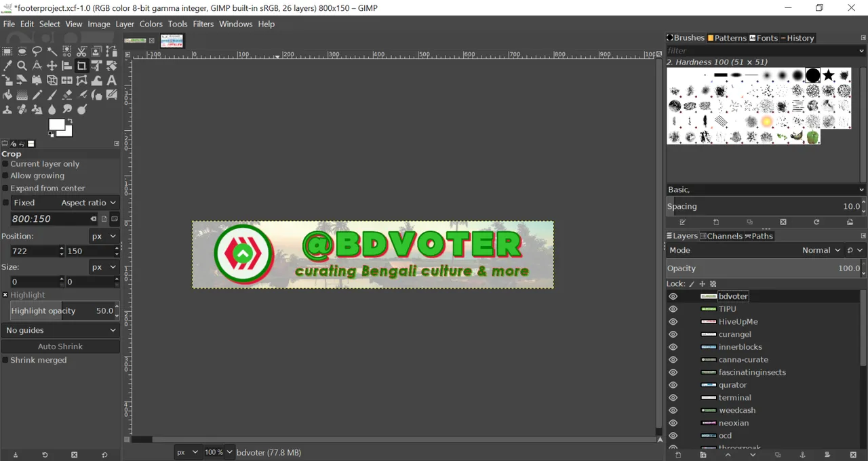Switch to the Channels tab
This screenshot has width=868, height=461.
tap(721, 236)
